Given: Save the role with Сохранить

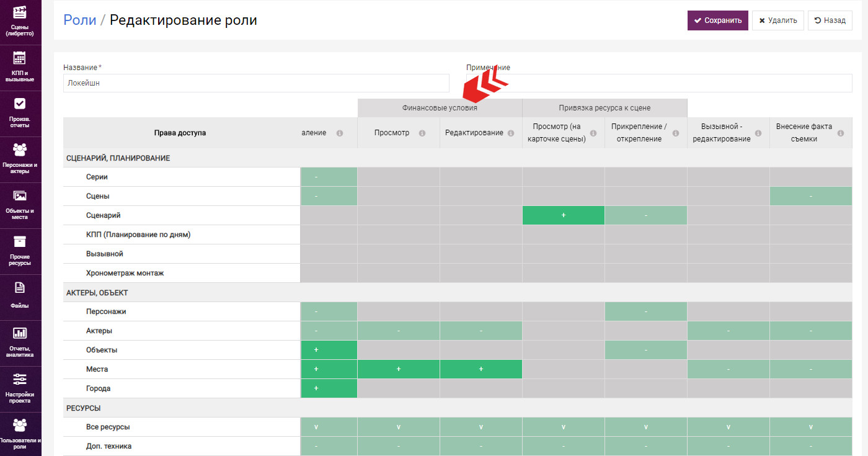Looking at the screenshot, I should (x=718, y=20).
